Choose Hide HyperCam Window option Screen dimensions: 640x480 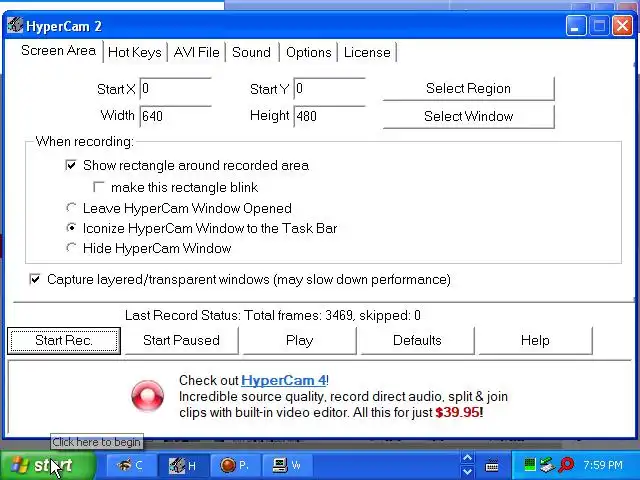[x=71, y=248]
